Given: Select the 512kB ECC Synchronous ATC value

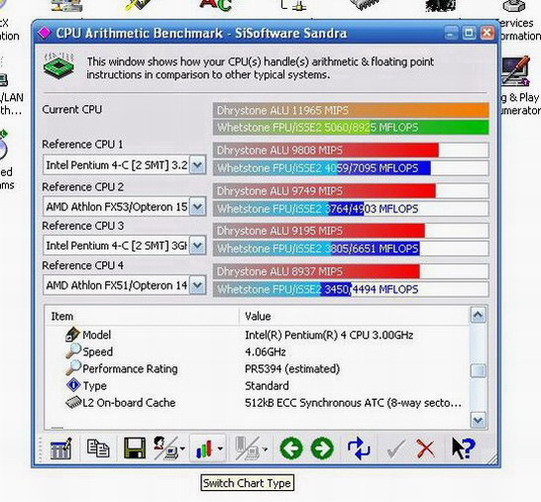Looking at the screenshot, I should (353, 403).
